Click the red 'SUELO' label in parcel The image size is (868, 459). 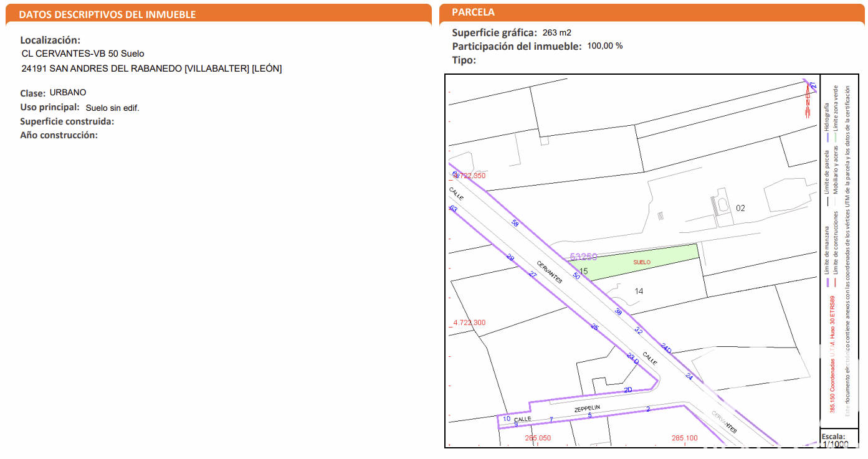pyautogui.click(x=642, y=262)
